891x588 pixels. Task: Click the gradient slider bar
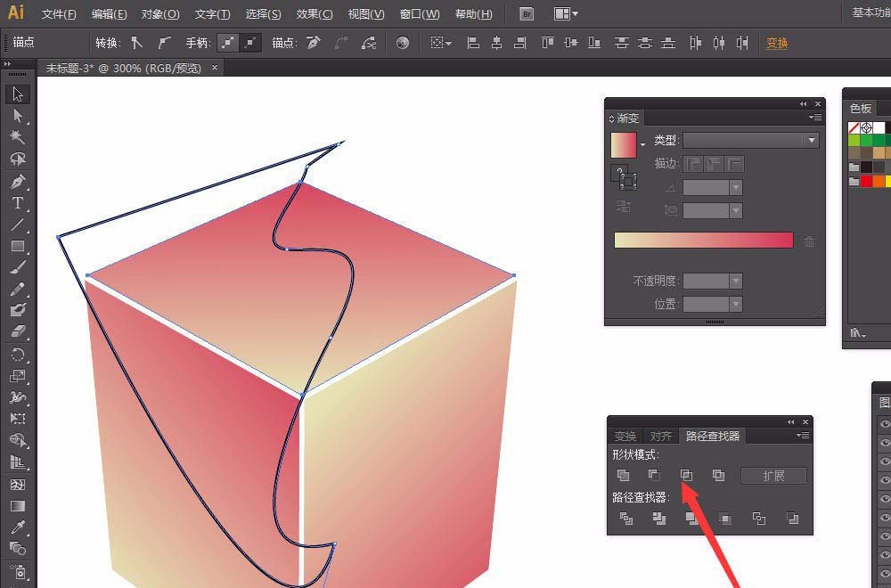tap(703, 241)
